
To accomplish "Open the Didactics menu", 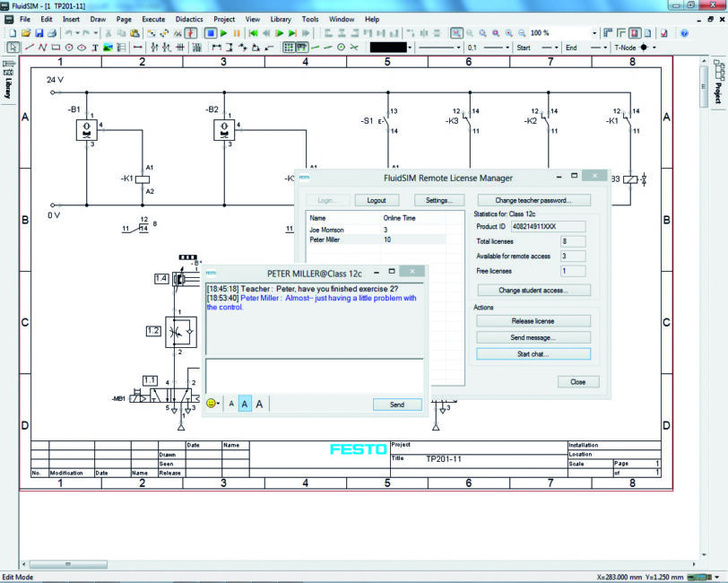I will tap(189, 19).
